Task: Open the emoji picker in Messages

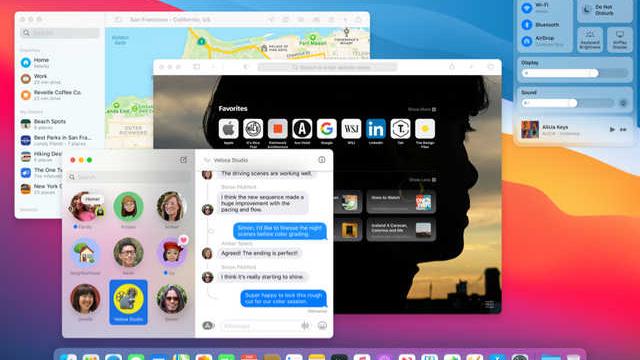Action: (x=322, y=325)
